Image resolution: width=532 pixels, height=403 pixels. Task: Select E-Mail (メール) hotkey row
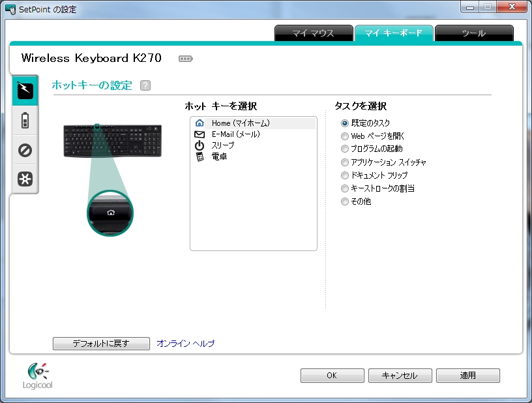(x=254, y=134)
